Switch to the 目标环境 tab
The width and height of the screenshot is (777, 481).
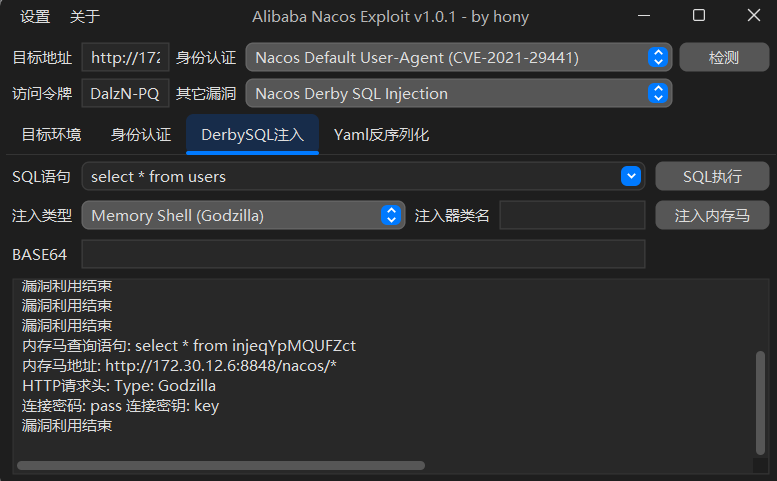point(51,135)
